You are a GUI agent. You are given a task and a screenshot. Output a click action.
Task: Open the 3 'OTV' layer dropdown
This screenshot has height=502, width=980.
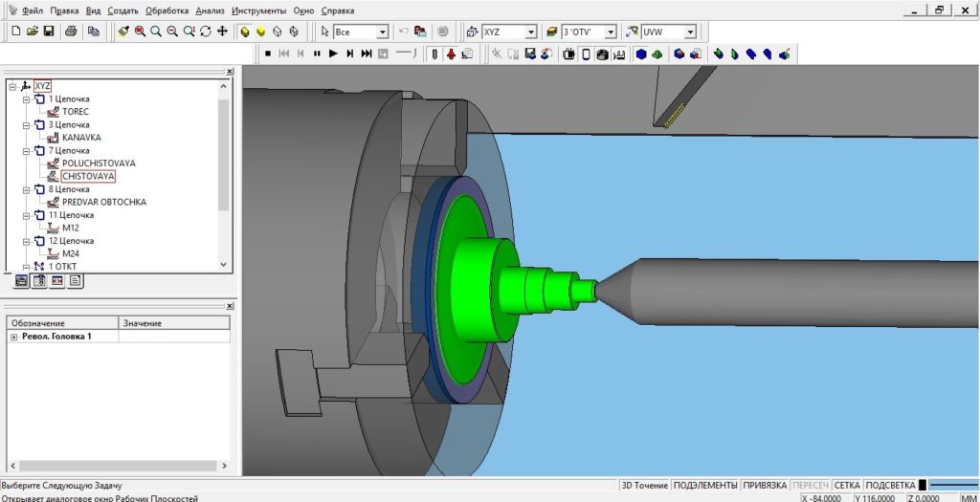point(610,32)
